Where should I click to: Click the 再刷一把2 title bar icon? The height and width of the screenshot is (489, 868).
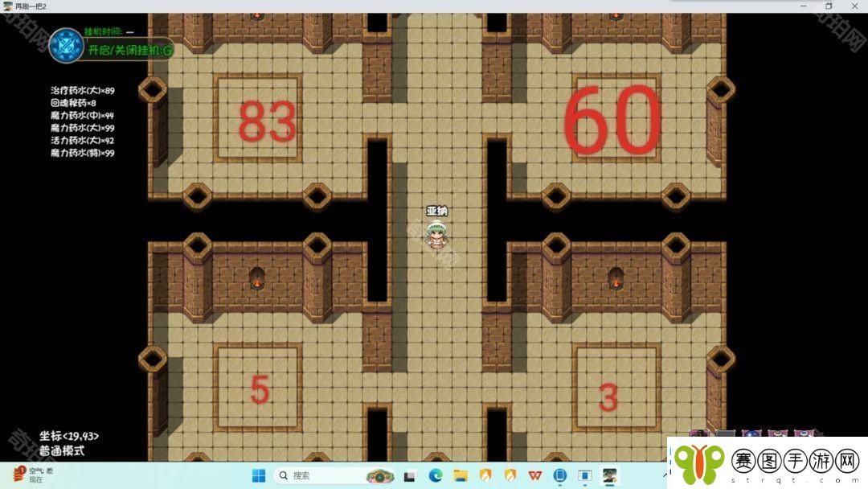point(7,6)
